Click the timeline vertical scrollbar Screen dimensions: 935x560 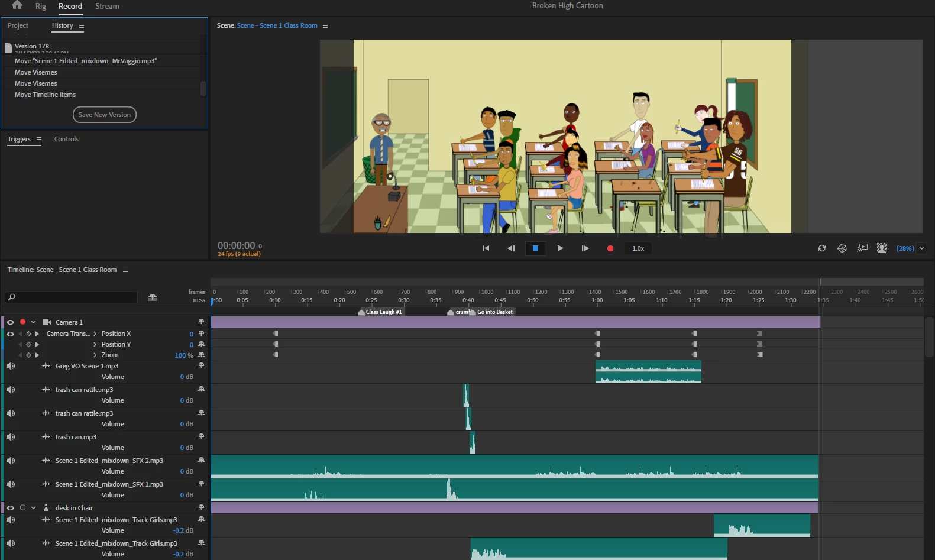[929, 337]
